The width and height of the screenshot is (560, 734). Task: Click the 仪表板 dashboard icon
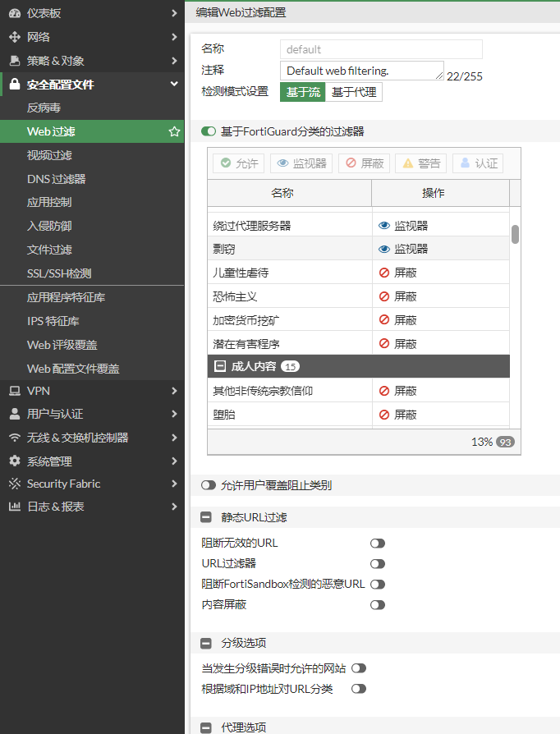point(14,13)
